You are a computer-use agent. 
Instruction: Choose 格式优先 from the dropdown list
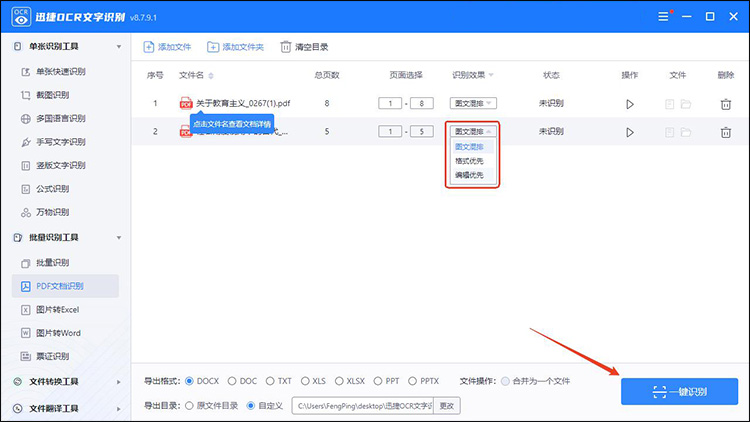coord(469,161)
